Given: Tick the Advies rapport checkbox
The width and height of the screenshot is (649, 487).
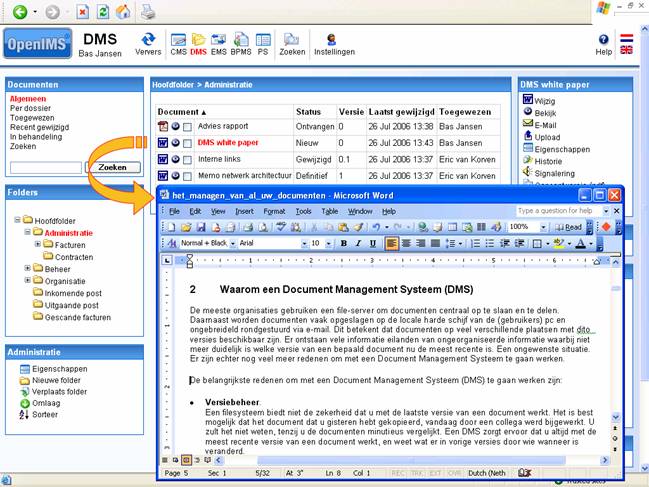Looking at the screenshot, I should pos(187,127).
